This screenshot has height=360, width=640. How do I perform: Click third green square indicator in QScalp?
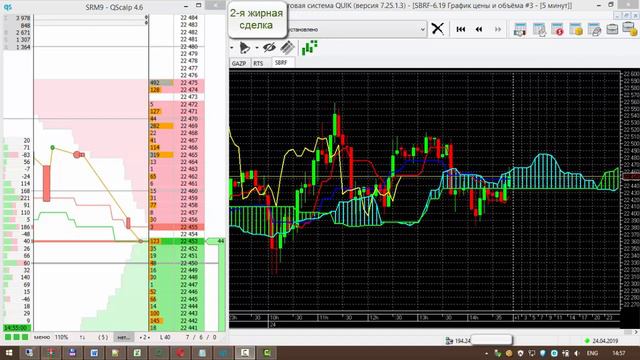pos(25,337)
